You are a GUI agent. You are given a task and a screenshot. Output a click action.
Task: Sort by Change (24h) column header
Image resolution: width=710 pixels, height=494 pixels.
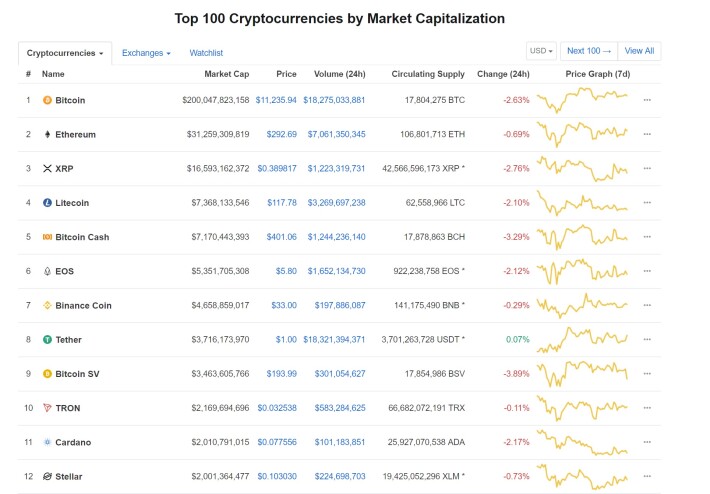[x=503, y=74]
